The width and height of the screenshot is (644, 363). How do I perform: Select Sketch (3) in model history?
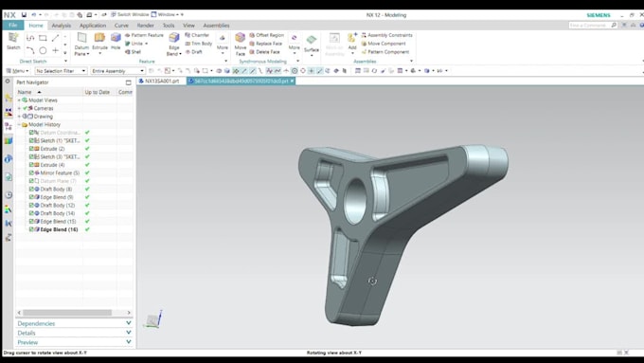(60, 156)
